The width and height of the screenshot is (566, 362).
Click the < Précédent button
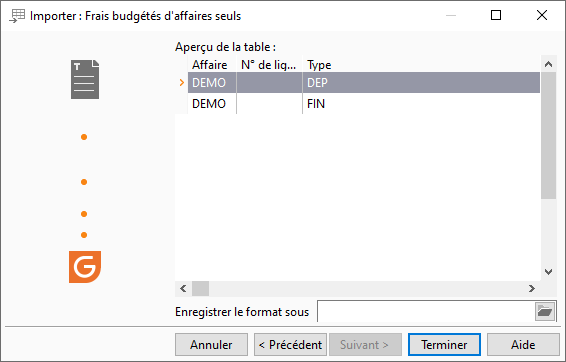point(290,345)
